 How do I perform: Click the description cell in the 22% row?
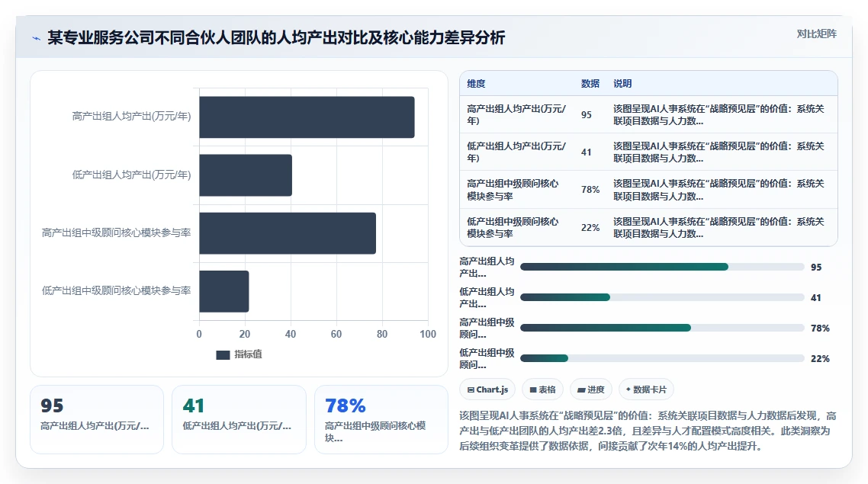[719, 227]
